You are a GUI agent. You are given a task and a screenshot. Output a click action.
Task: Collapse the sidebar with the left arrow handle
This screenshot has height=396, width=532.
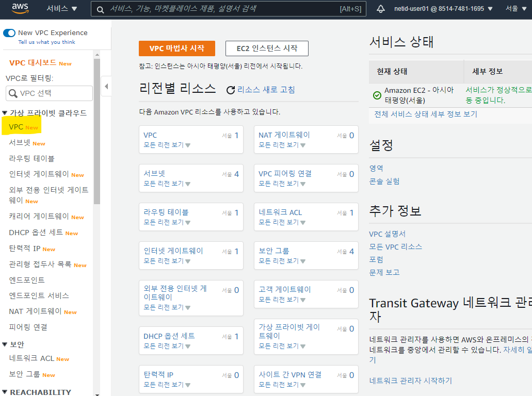[x=106, y=86]
